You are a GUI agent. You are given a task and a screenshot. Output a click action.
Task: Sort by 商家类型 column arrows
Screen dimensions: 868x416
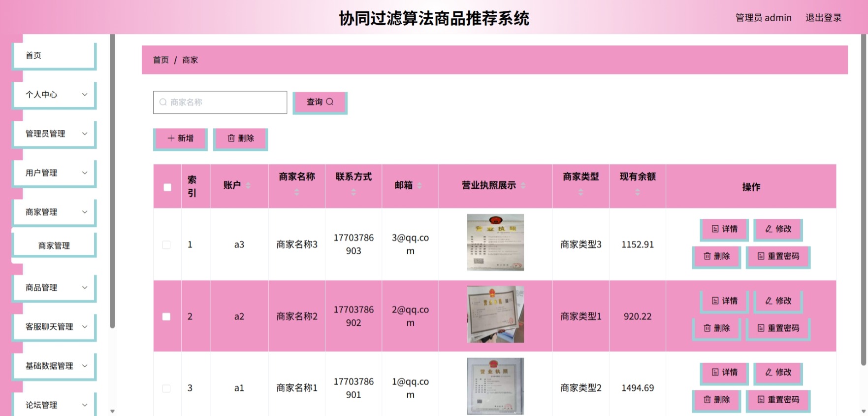(580, 192)
